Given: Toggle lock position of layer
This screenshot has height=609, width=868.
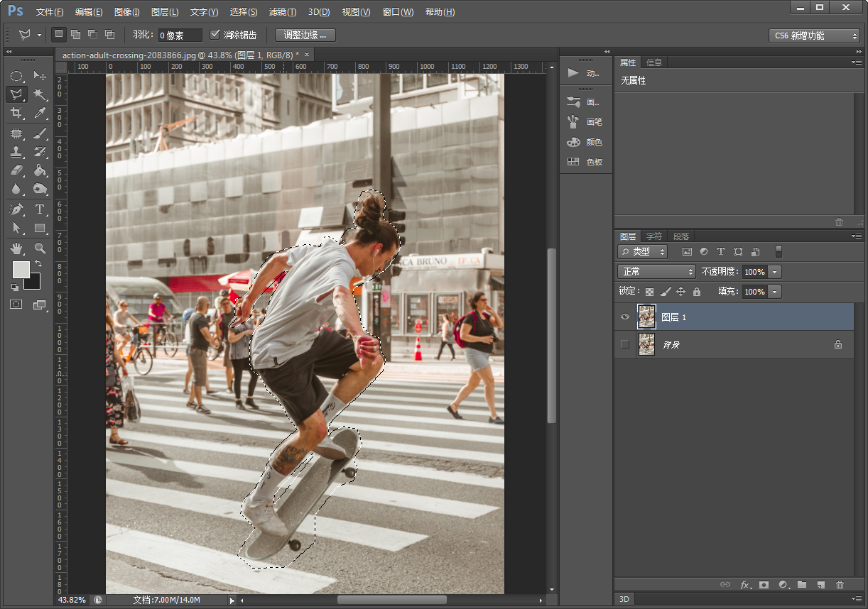Looking at the screenshot, I should click(680, 292).
